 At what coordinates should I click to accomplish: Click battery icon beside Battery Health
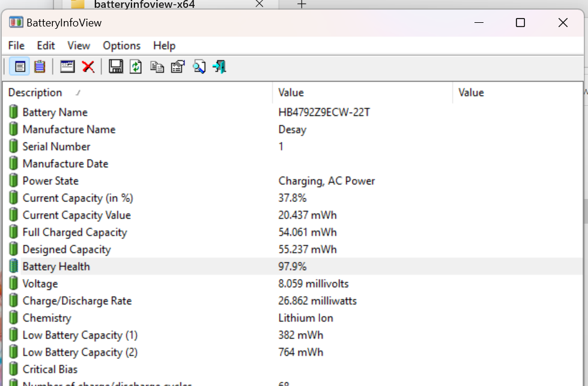click(13, 266)
